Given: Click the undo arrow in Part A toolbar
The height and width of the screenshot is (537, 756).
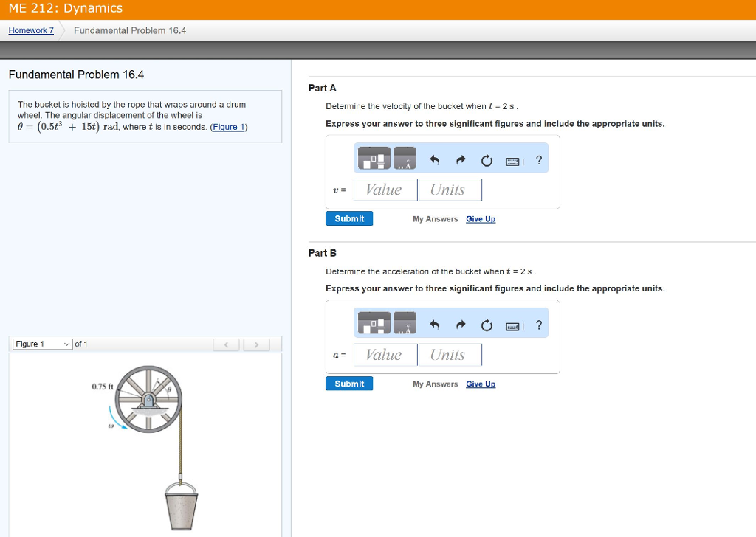Looking at the screenshot, I should point(435,160).
